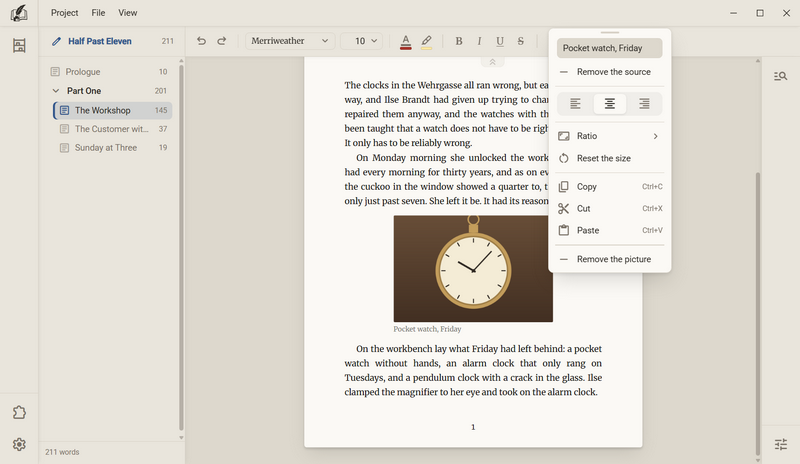Select Paste from the context menu
Image resolution: width=800 pixels, height=464 pixels.
[x=610, y=230]
